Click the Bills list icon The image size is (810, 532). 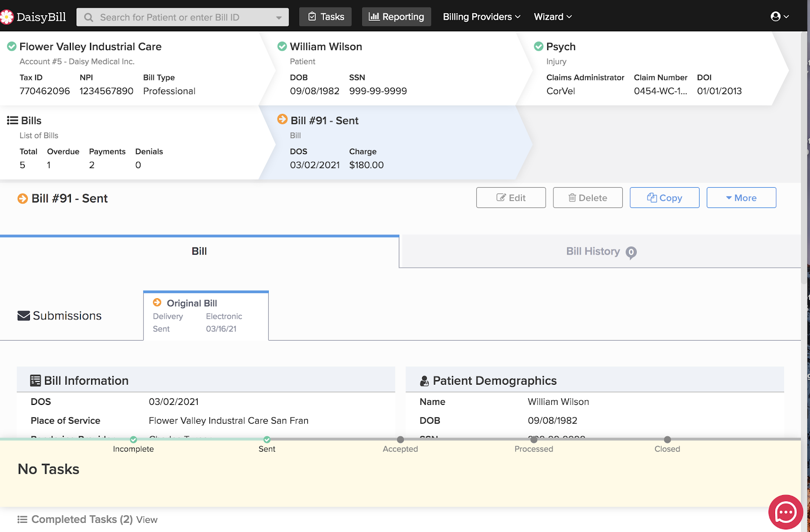coord(12,120)
